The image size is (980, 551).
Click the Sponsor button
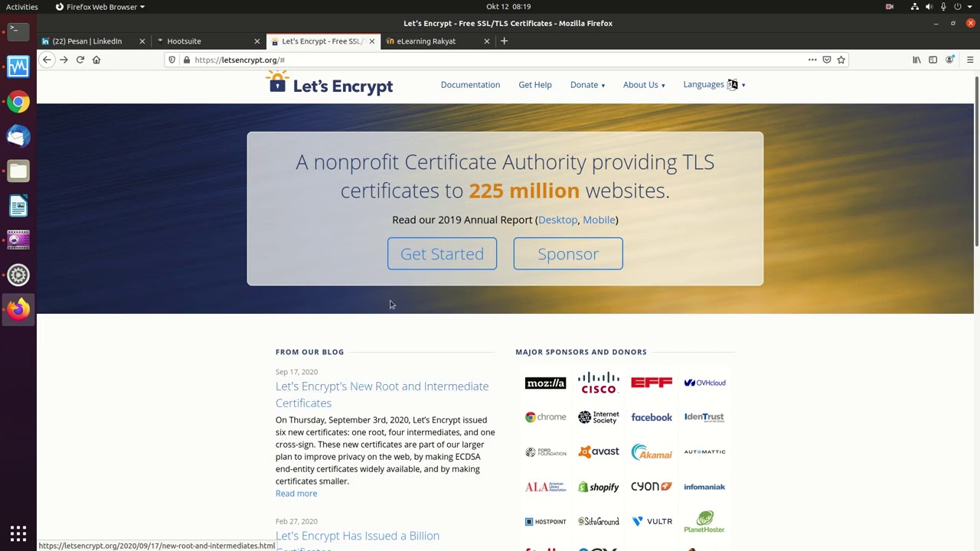(x=568, y=253)
